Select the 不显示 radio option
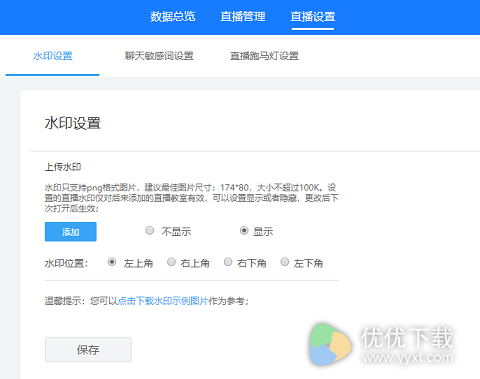Viewport: 480px width, 379px height. point(150,230)
